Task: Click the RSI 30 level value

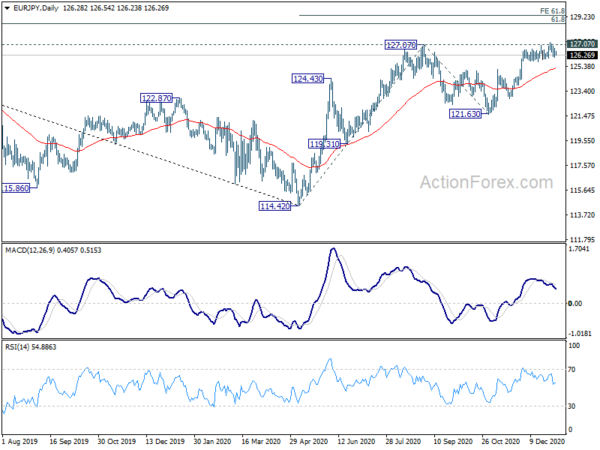Action: 572,406
